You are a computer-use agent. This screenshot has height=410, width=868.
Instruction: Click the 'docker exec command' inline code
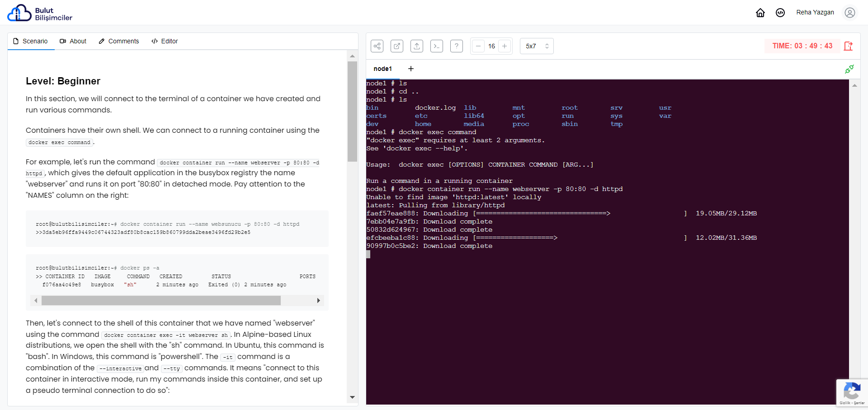coord(59,142)
